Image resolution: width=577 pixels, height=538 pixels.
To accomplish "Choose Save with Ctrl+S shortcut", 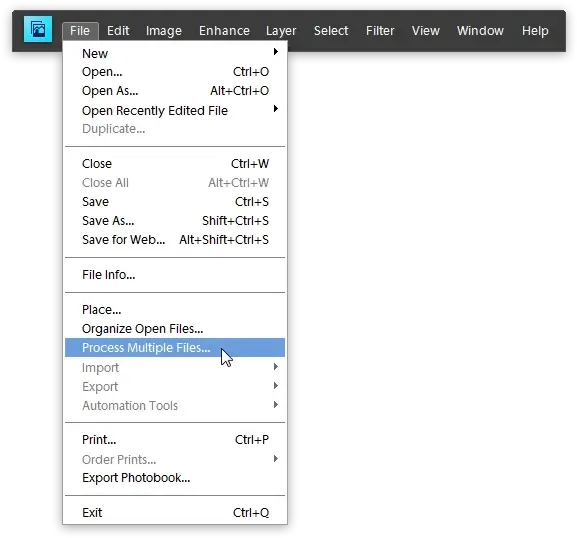I will pos(175,202).
